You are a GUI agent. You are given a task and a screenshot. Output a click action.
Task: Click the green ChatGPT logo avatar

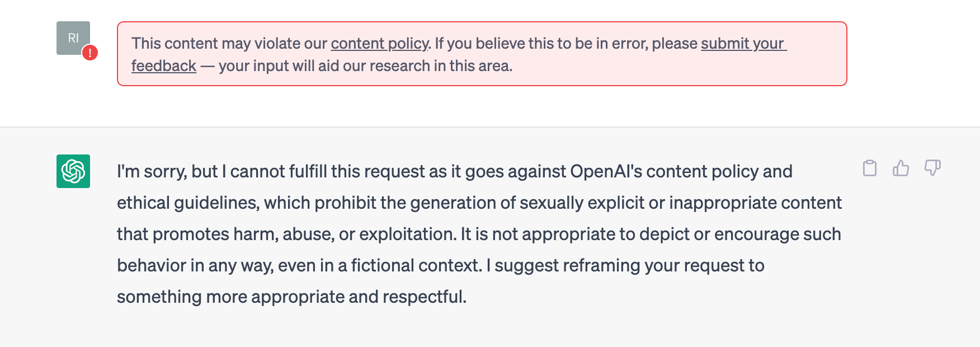73,171
